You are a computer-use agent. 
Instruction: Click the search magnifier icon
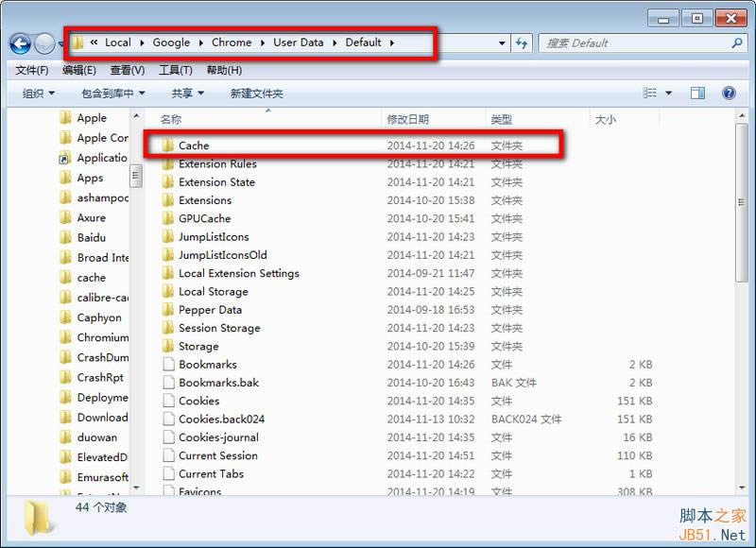(737, 43)
